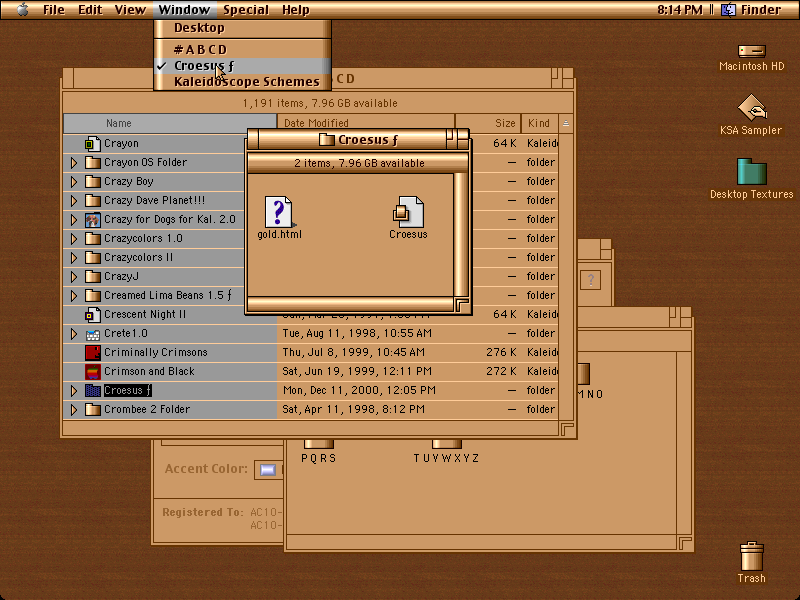Expand the Croesus ƒ folder row

(74, 391)
